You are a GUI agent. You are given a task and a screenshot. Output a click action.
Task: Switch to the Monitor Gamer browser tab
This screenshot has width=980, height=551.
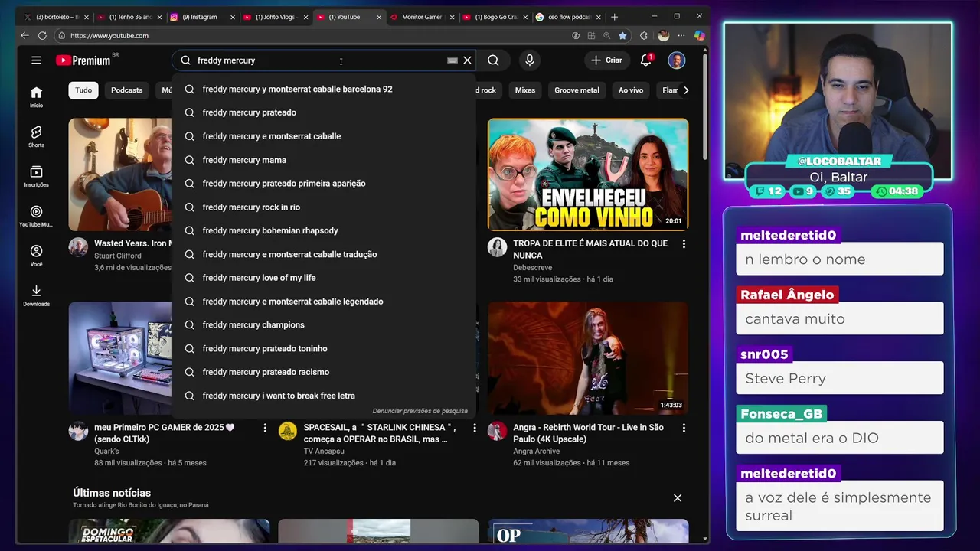click(422, 17)
